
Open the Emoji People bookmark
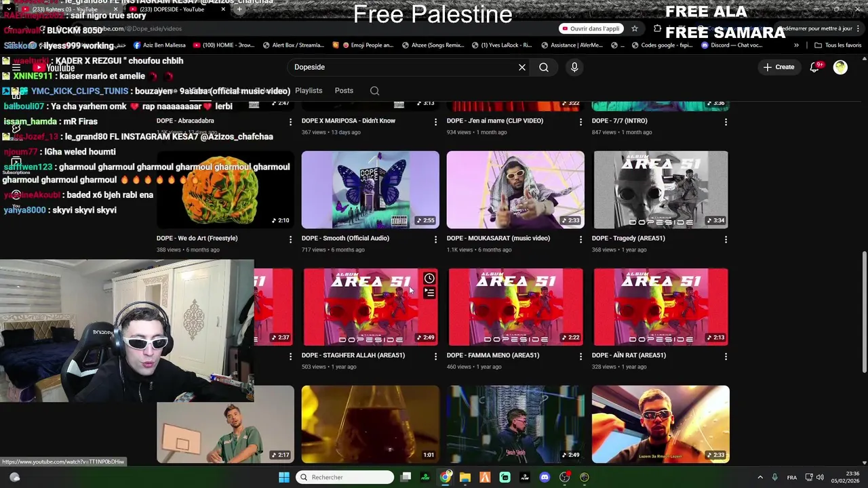363,45
